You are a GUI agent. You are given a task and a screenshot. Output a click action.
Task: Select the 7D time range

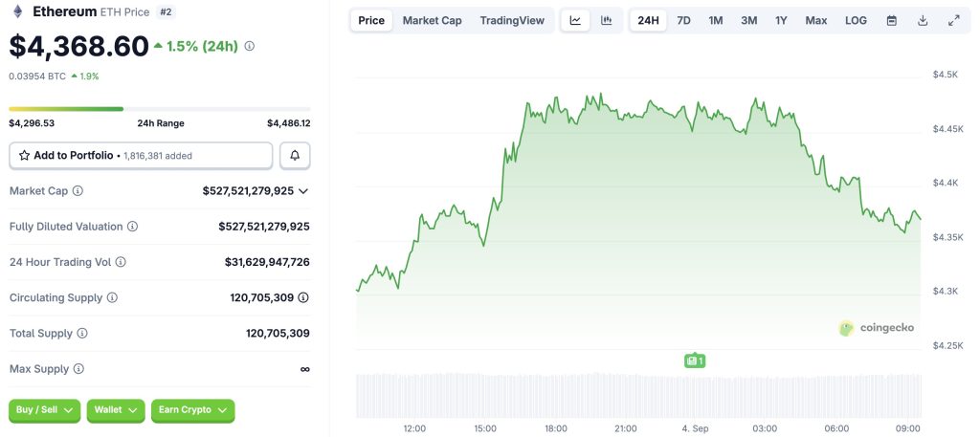[x=683, y=20]
